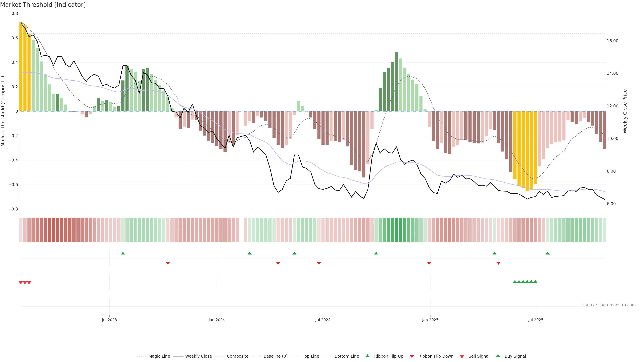Image resolution: width=644 pixels, height=362 pixels.
Task: Toggle the Composite legend entry
Action: tap(237, 356)
